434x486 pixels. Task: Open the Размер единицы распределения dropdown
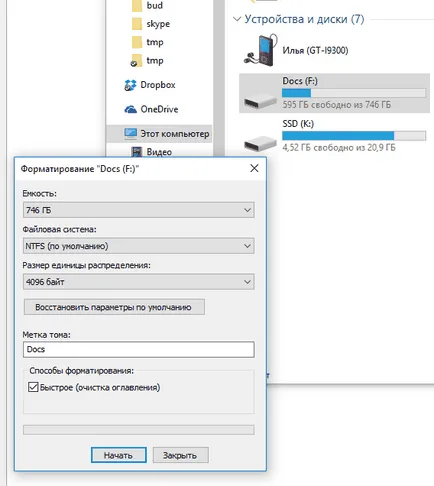(x=139, y=282)
